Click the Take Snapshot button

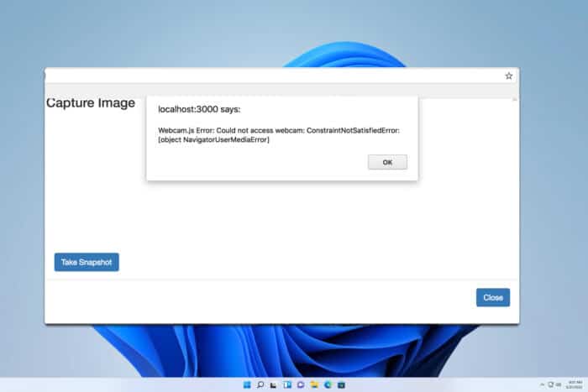tap(87, 262)
